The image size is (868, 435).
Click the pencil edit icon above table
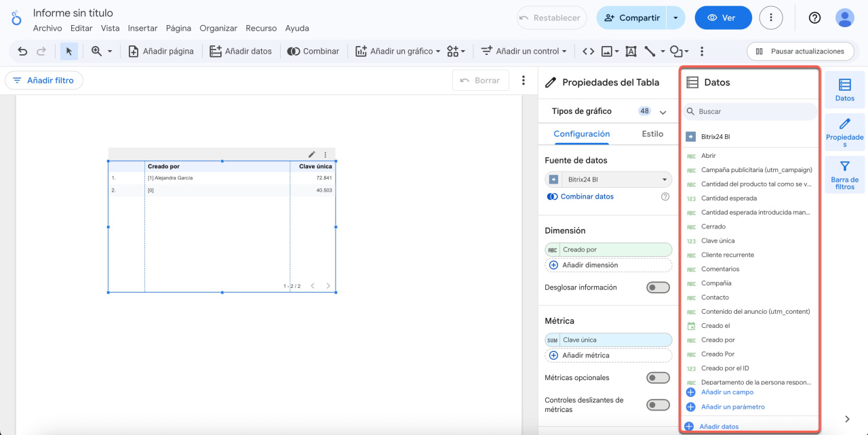coord(312,154)
